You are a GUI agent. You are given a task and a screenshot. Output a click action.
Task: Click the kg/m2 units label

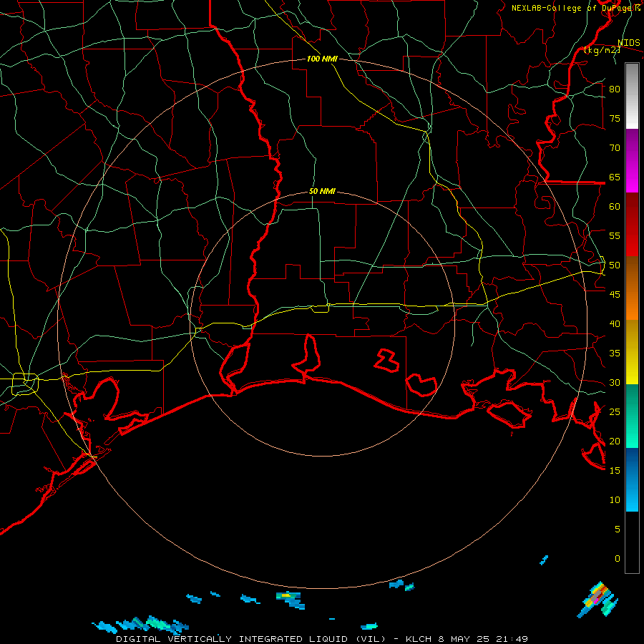[x=602, y=50]
